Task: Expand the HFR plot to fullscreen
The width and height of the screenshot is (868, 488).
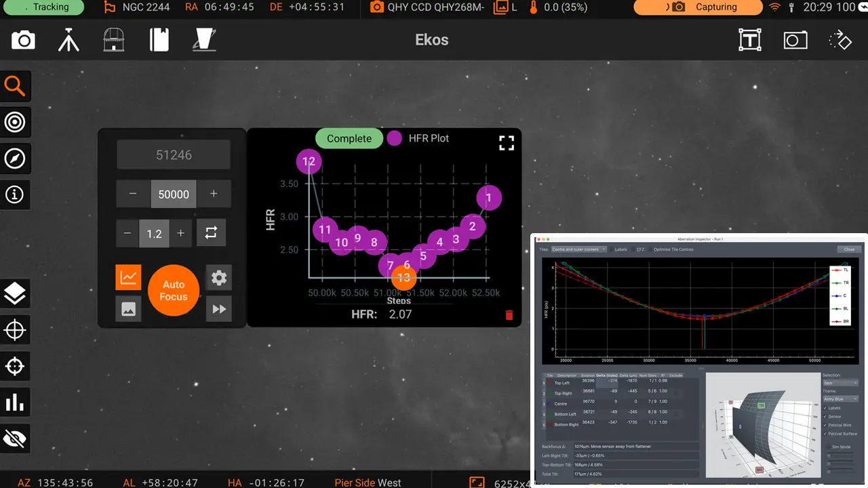Action: tap(507, 143)
